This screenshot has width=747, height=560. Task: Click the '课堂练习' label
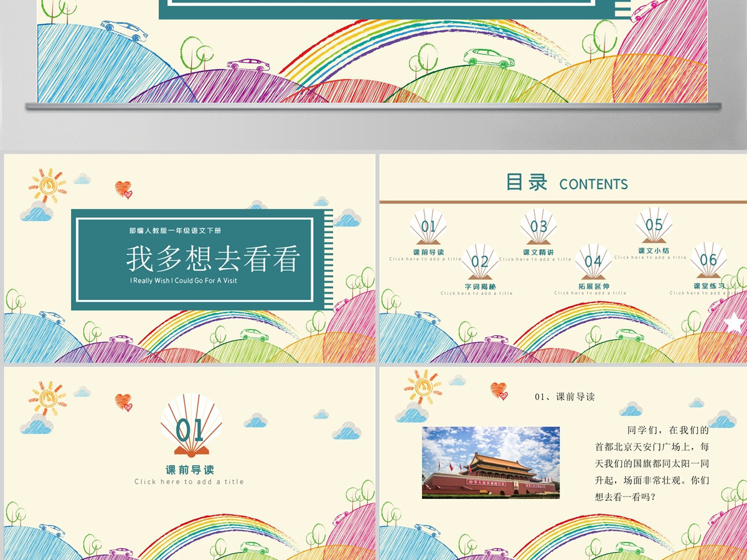coord(709,286)
